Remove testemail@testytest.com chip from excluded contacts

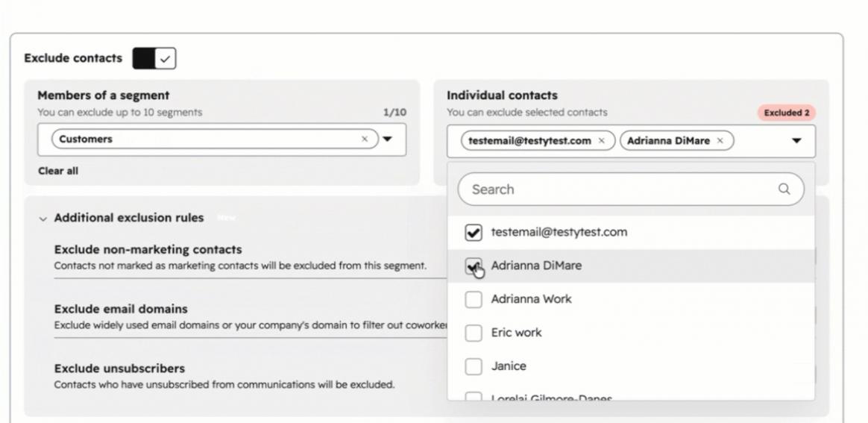click(x=602, y=141)
